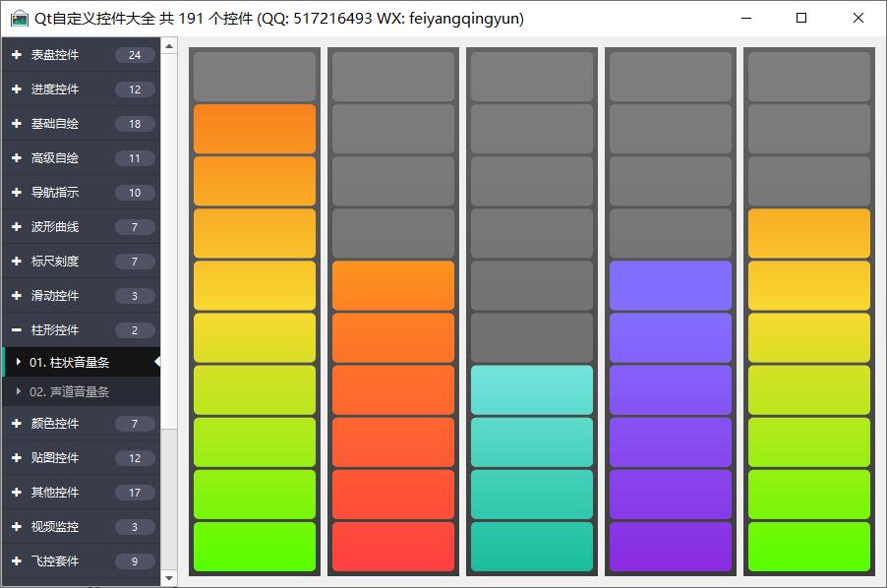Click the top cyan block in third bar
887x588 pixels.
(532, 390)
